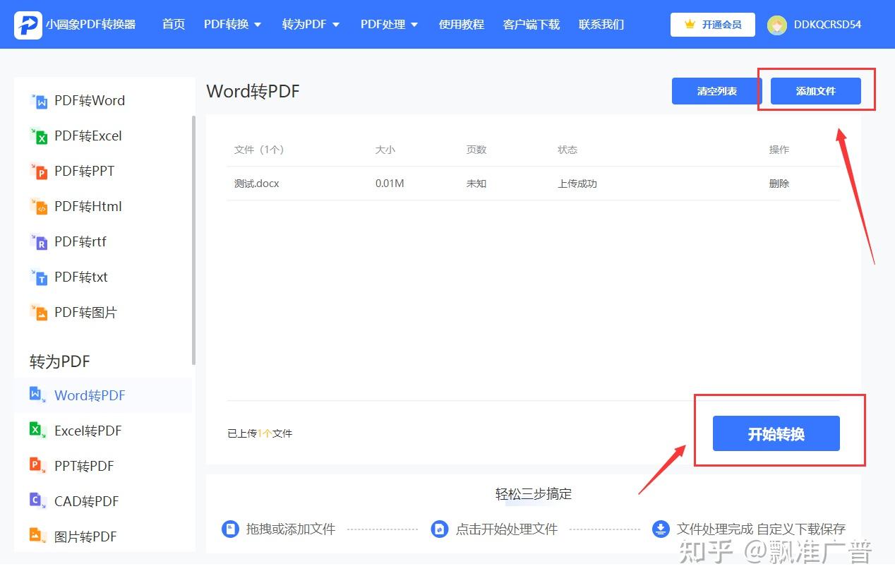Expand the PDF处理 dropdown menu
This screenshot has width=895, height=588.
pyautogui.click(x=389, y=25)
